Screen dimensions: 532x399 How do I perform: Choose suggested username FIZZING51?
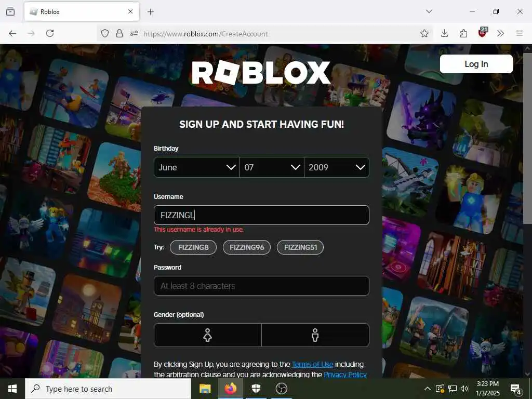(300, 247)
